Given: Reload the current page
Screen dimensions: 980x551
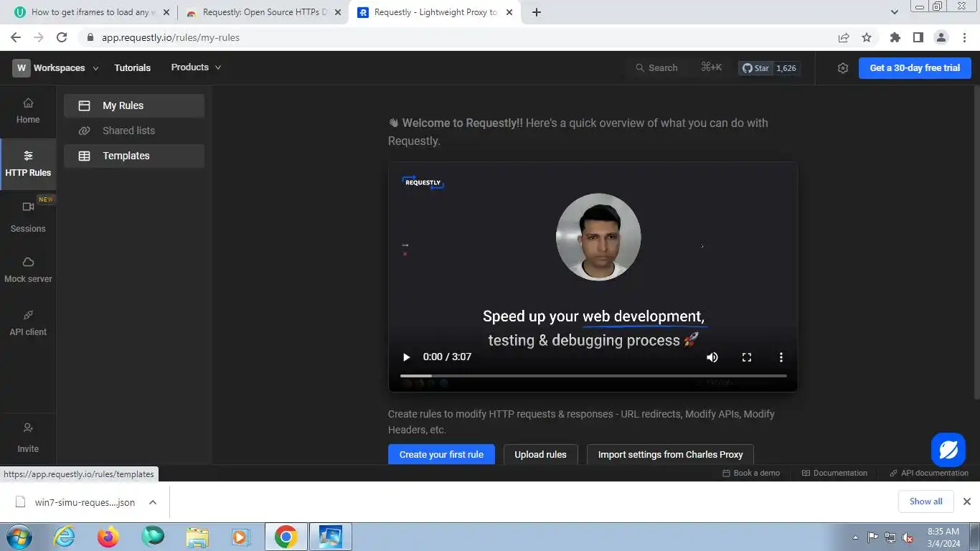Looking at the screenshot, I should pyautogui.click(x=62, y=37).
